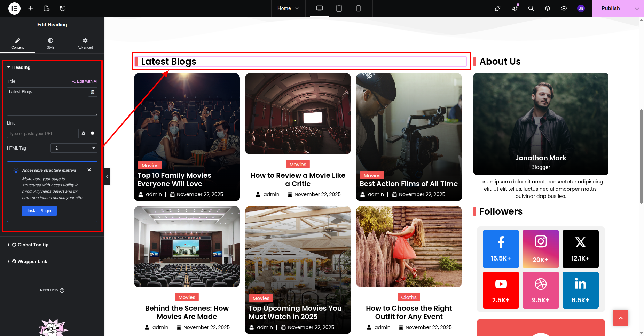The image size is (644, 336).
Task: Click the Link URL input field
Action: coord(42,134)
